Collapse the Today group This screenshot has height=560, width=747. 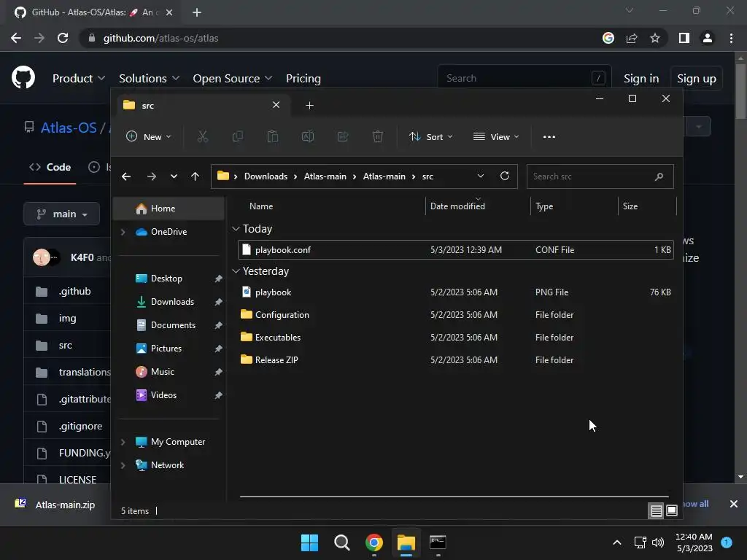pos(236,229)
